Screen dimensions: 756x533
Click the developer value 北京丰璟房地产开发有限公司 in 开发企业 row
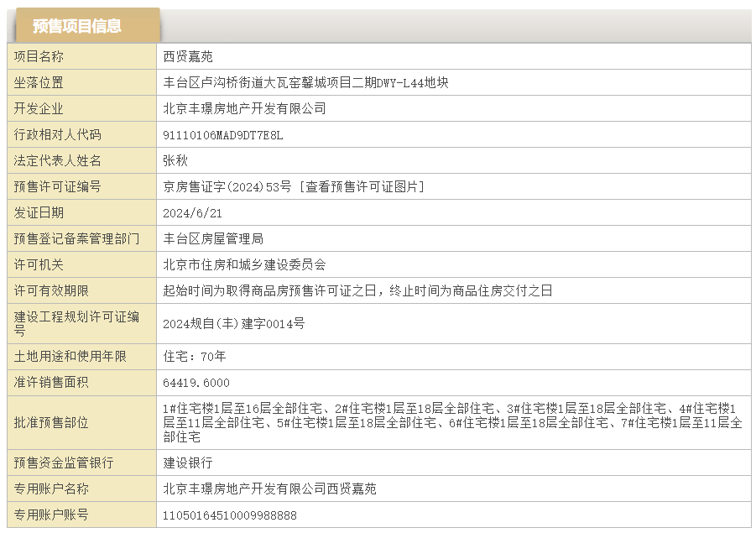click(x=244, y=108)
